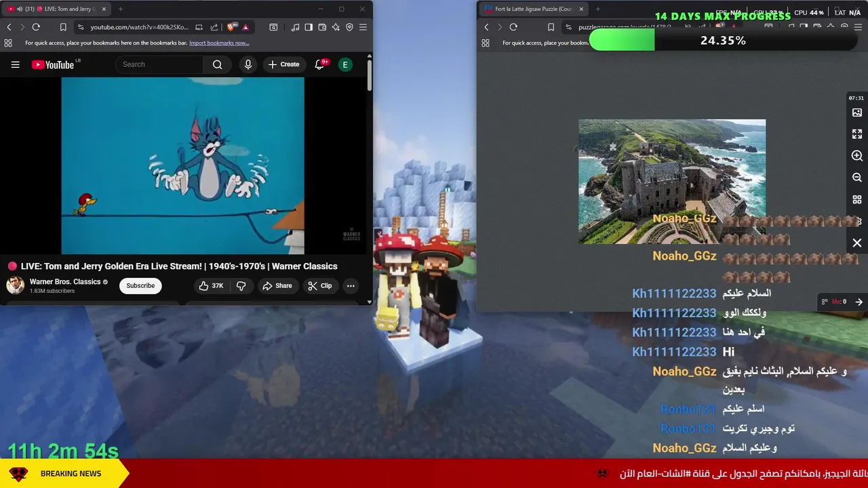
Task: Open the Warner Bros. Classics channel avatar
Action: [x=15, y=285]
